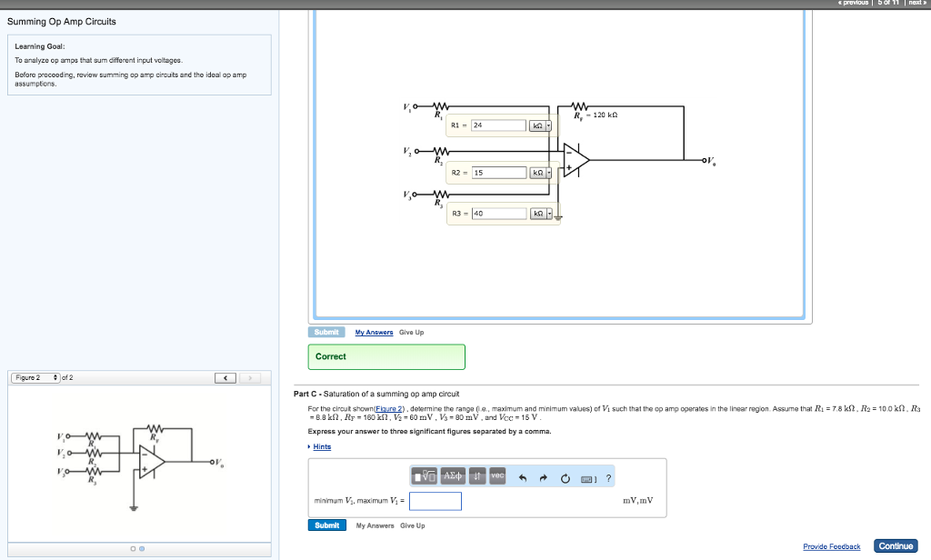Click the units up-down arrows icon
931x560 pixels.
pos(477,475)
